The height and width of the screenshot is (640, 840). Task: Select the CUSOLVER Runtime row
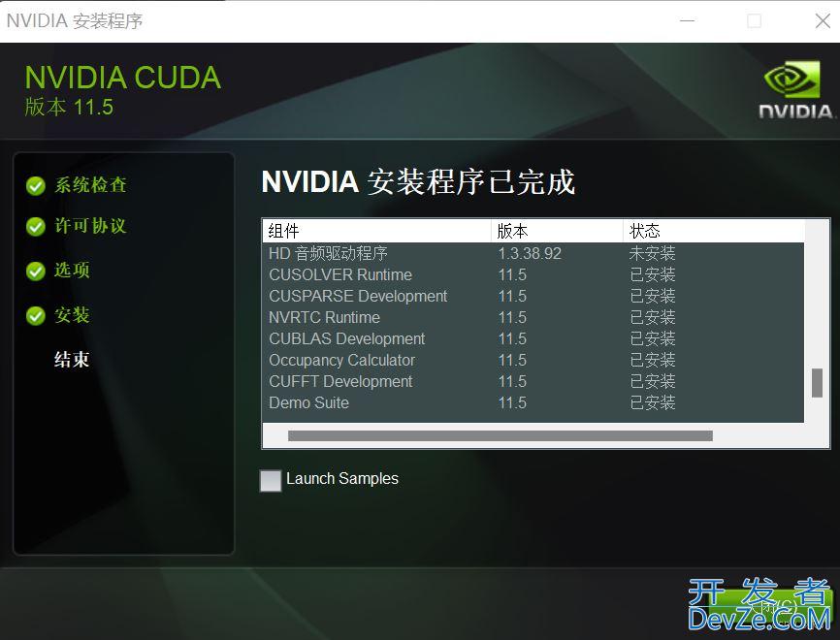533,274
